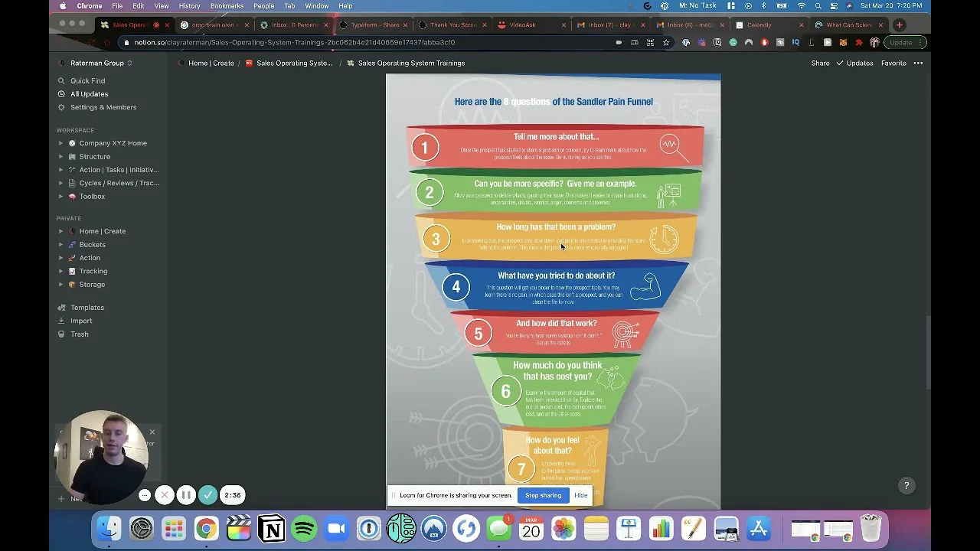Launch Spotify from the Dock
Image resolution: width=980 pixels, height=551 pixels.
[304, 529]
